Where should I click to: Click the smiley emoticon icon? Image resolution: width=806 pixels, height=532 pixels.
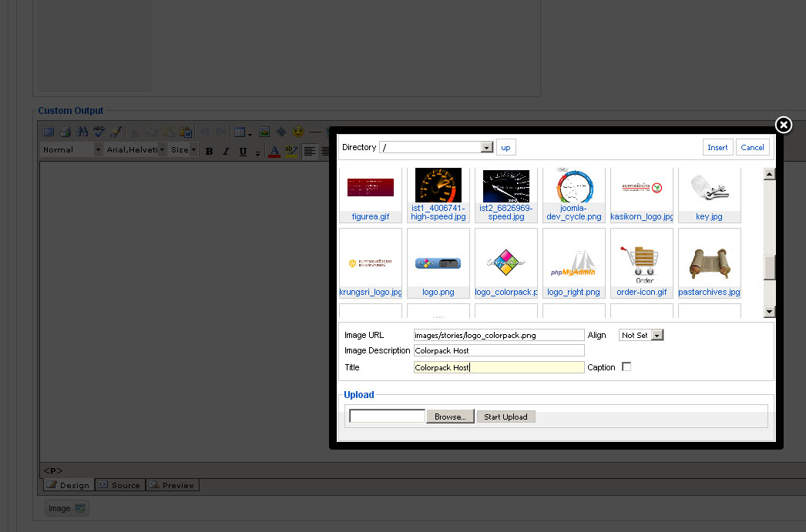298,132
